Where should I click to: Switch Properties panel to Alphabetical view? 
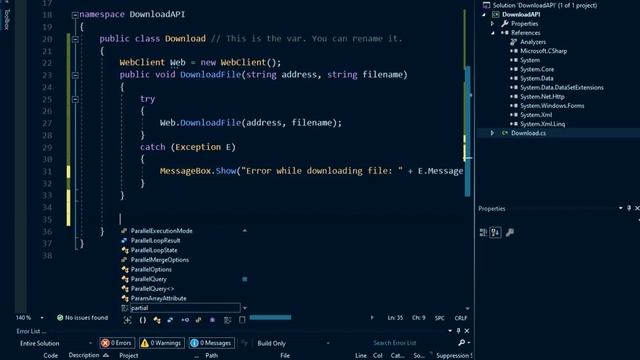tap(496, 233)
